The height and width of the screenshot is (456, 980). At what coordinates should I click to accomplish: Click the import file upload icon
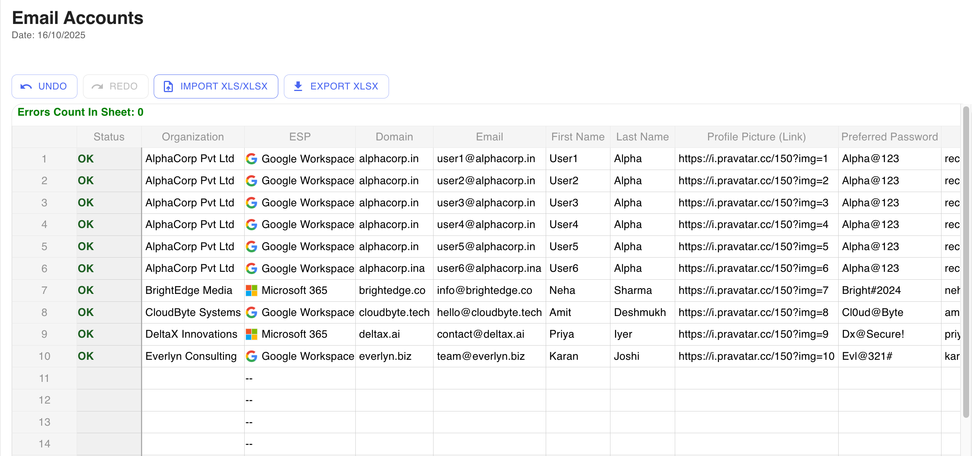point(168,86)
